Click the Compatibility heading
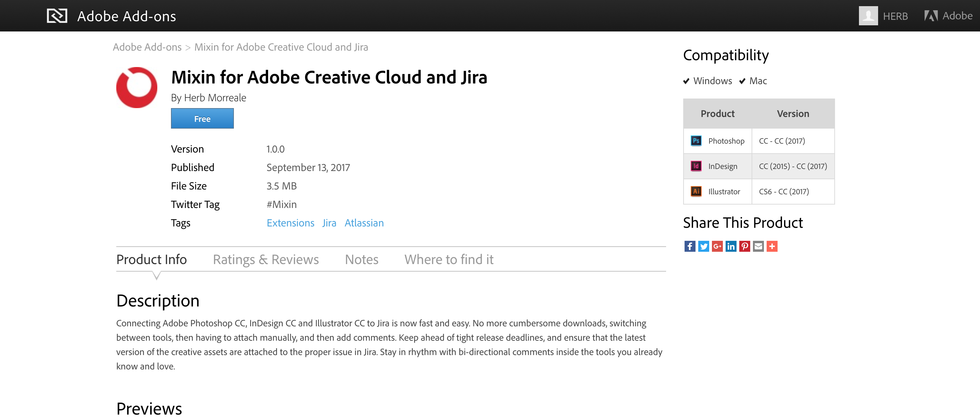 (726, 55)
